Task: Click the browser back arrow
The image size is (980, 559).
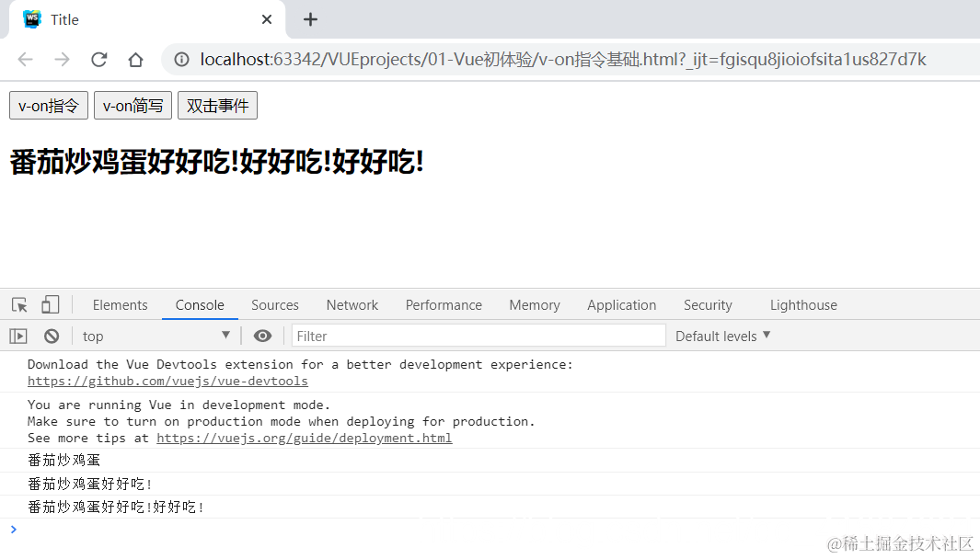Action: (25, 60)
